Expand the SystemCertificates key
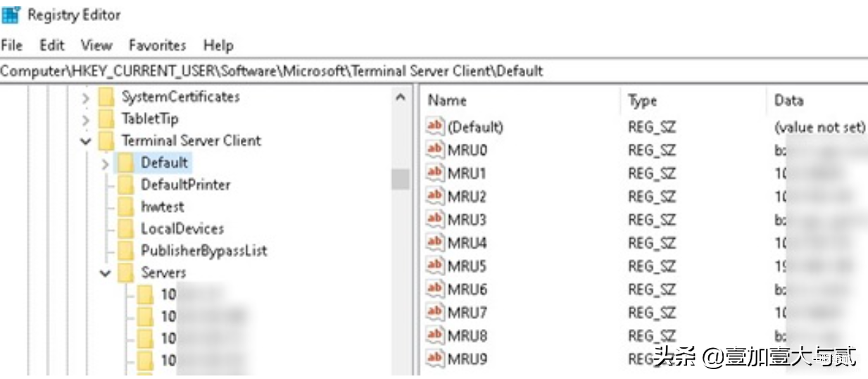 pos(86,97)
